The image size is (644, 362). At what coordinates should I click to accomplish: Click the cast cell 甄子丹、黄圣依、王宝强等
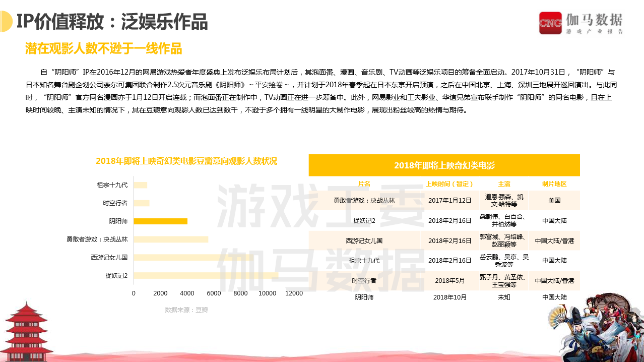point(504,280)
